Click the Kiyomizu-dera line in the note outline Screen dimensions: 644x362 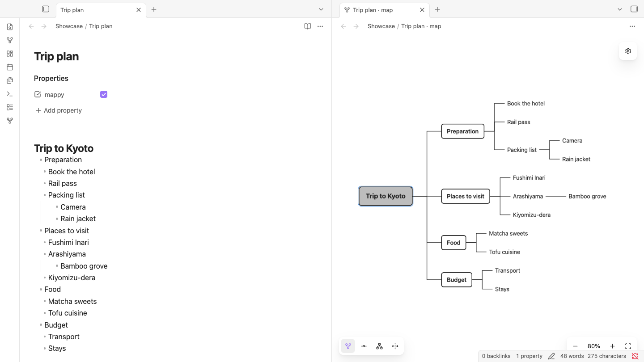[72, 278]
